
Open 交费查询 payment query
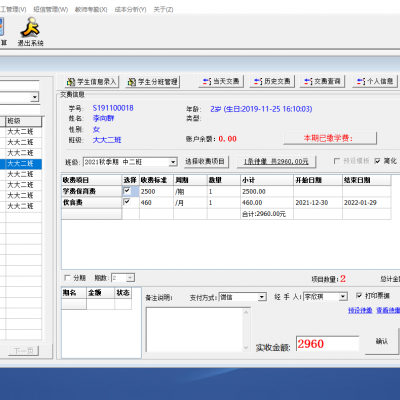click(322, 81)
